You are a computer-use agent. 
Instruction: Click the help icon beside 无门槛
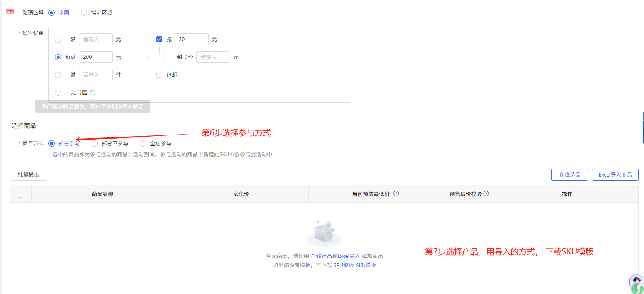click(93, 93)
